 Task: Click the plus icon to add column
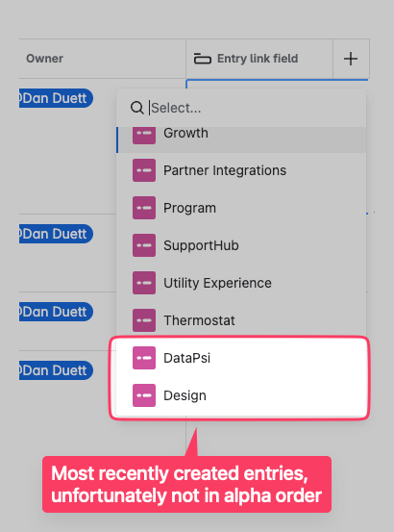(x=351, y=59)
